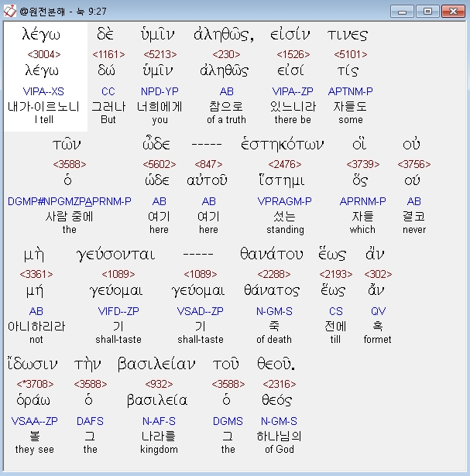Click the English gloss 'there be'
The height and width of the screenshot is (476, 470).
tap(293, 120)
